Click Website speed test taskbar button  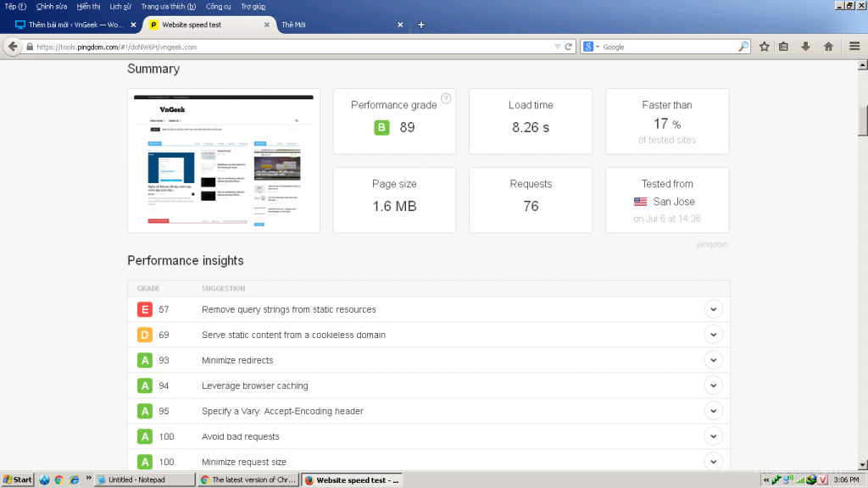pos(352,480)
